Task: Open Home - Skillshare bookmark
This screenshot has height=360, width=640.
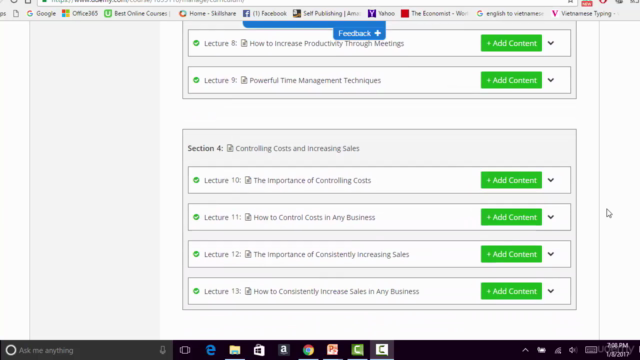Action: [x=208, y=13]
